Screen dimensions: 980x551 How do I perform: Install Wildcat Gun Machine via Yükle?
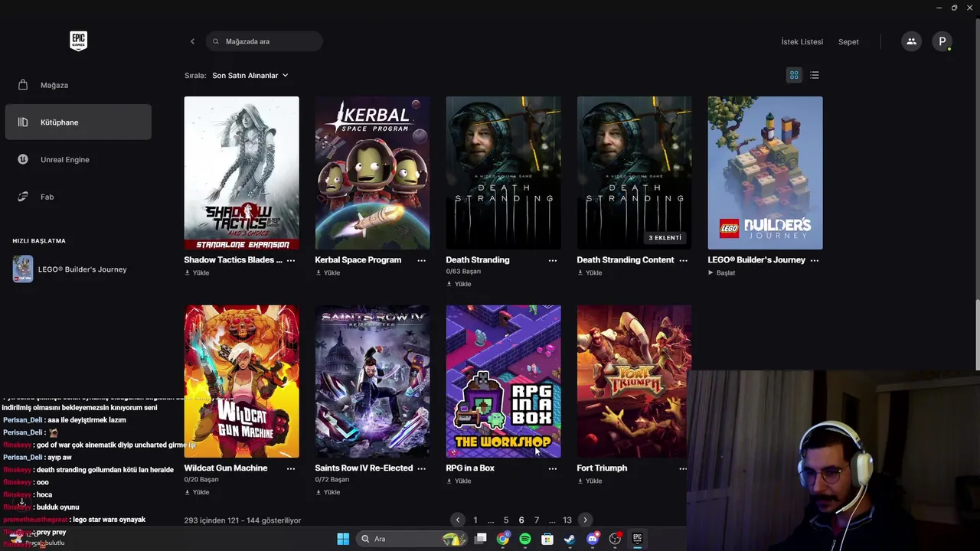pyautogui.click(x=197, y=492)
